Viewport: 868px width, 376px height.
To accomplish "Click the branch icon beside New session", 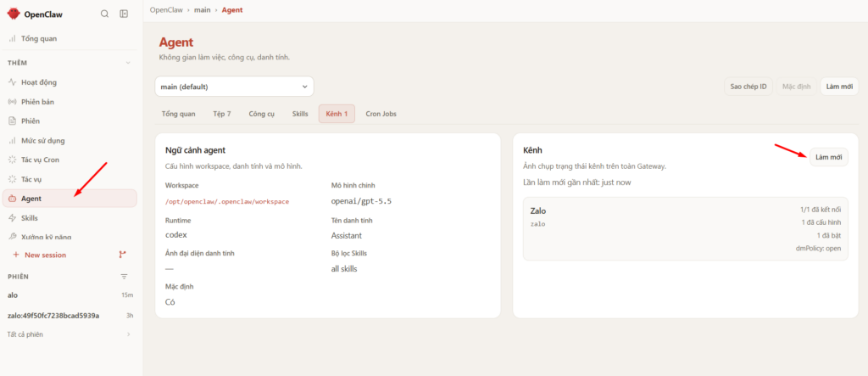I will [122, 255].
